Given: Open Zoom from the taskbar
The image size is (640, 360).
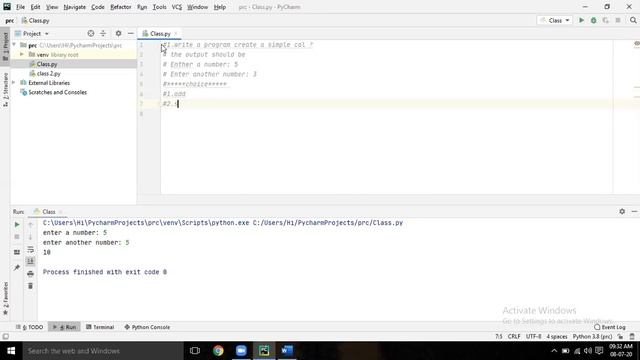Looking at the screenshot, I should pos(241,351).
